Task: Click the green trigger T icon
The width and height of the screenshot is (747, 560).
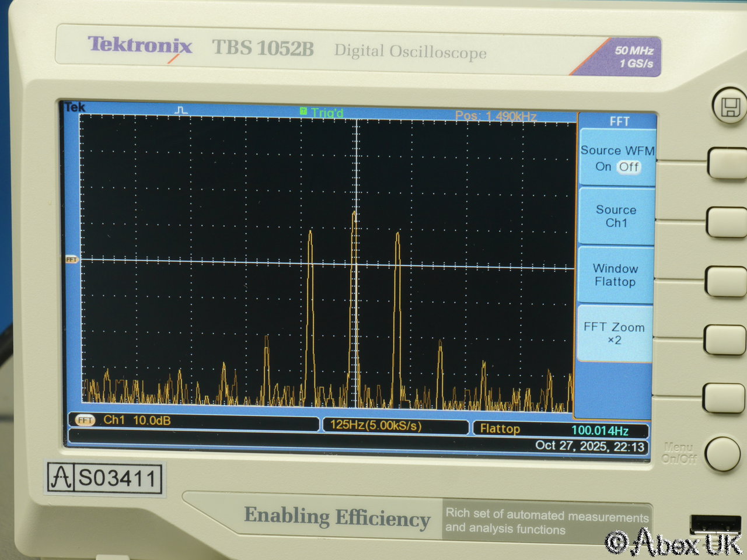Action: pyautogui.click(x=303, y=111)
